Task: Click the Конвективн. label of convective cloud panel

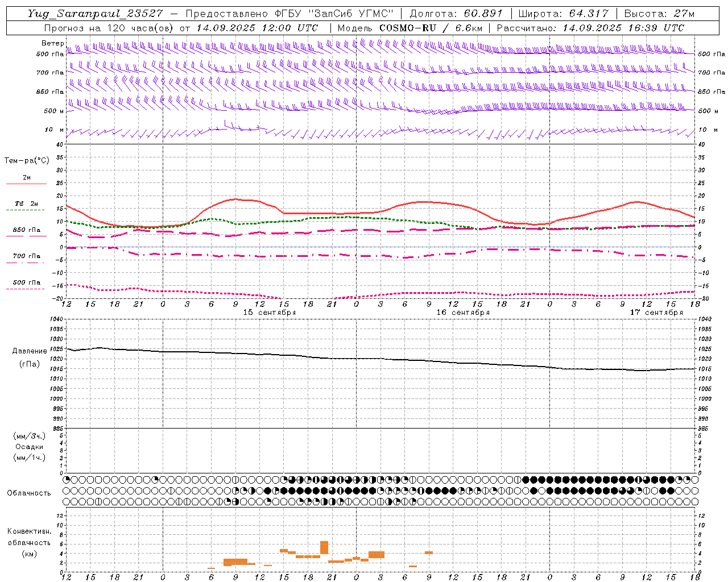Action: pyautogui.click(x=29, y=531)
